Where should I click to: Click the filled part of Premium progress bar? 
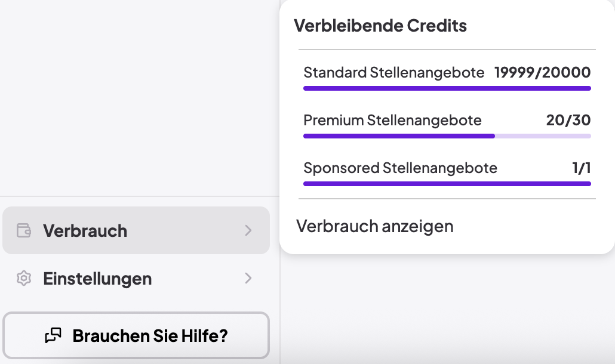pyautogui.click(x=399, y=136)
